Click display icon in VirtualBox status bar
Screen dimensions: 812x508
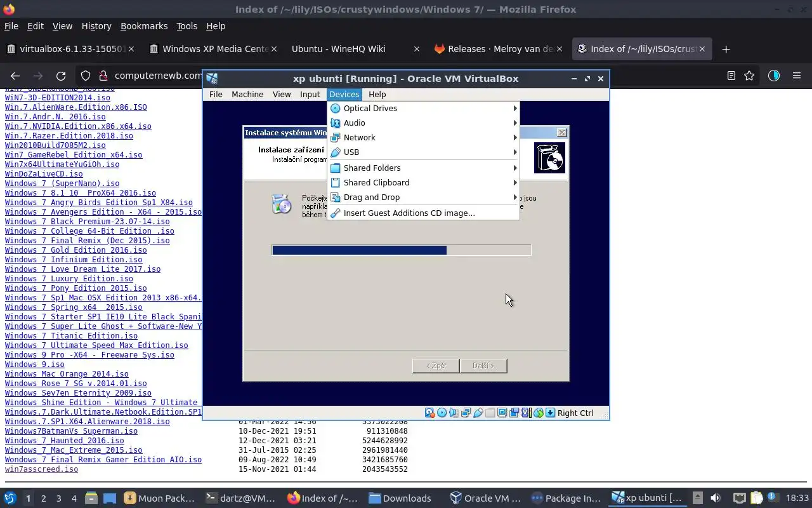pos(502,413)
